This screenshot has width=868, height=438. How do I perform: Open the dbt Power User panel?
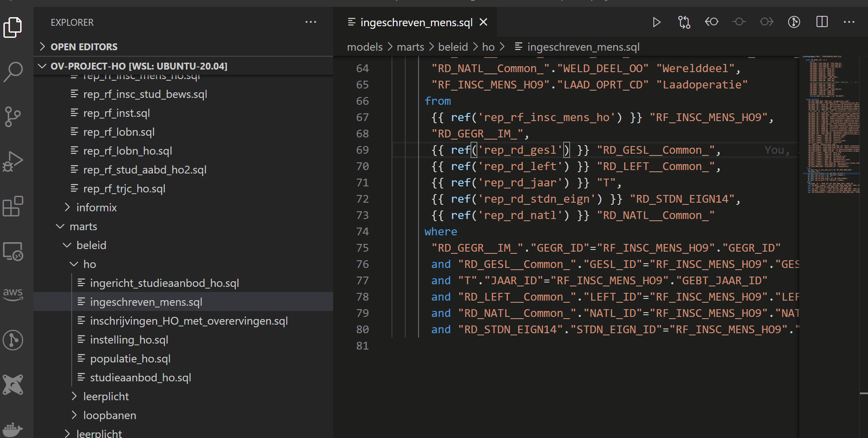(13, 384)
